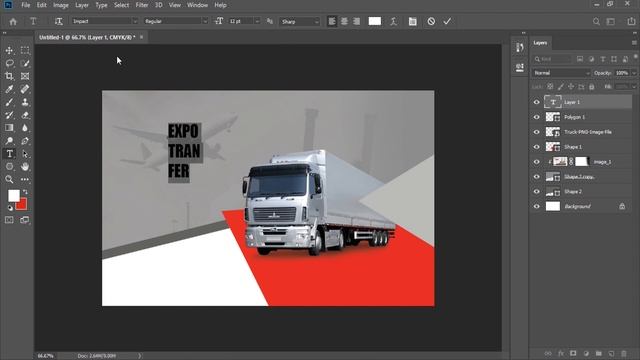Hide the Shape 2 layer

pyautogui.click(x=536, y=191)
